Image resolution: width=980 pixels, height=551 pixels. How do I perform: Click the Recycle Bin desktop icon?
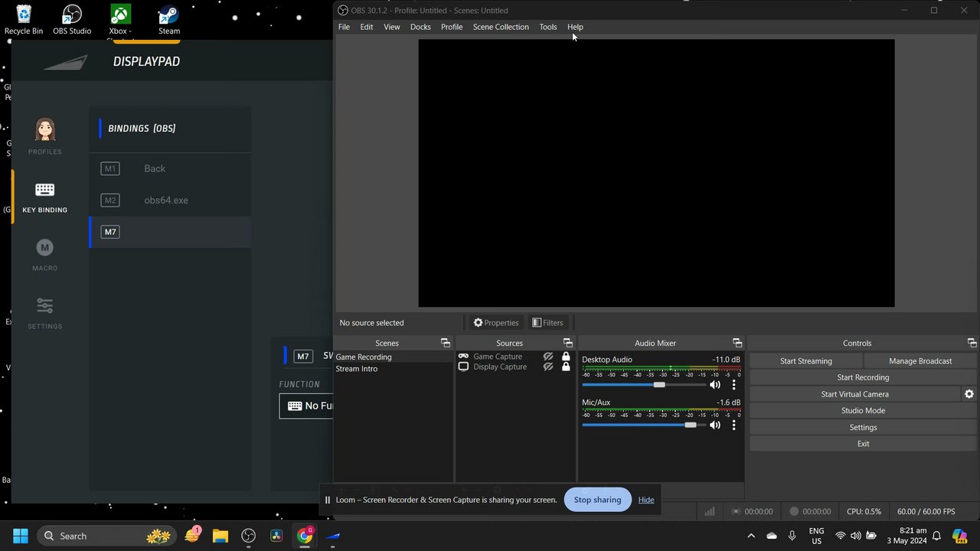pos(24,20)
